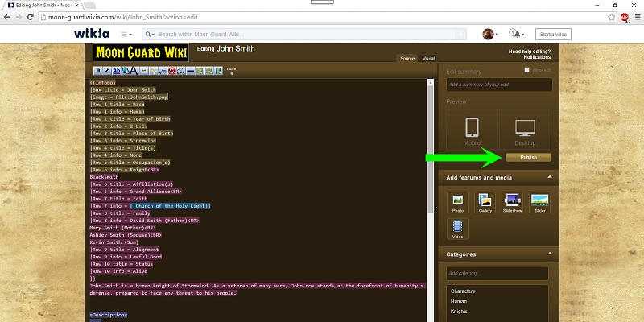Screen dimensions: 644x322
Task: Collapse the Add features and media section
Action: coord(550,177)
